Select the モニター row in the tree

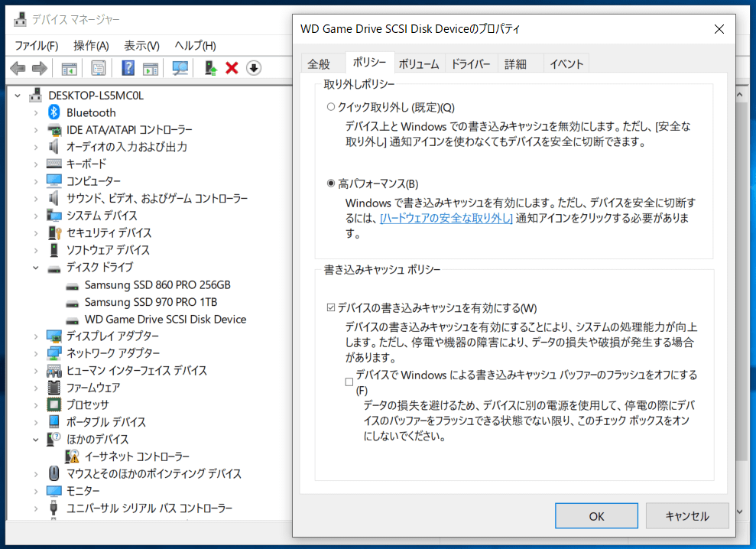83,491
